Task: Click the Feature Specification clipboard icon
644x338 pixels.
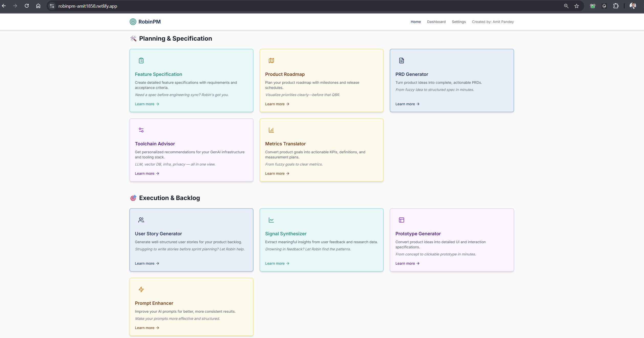Action: coord(141,61)
